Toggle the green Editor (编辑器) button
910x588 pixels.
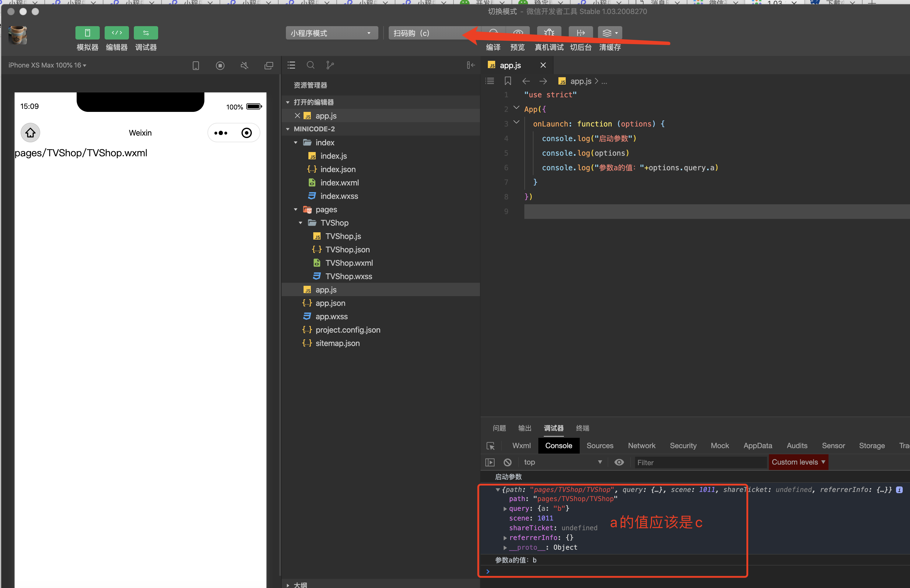point(116,33)
